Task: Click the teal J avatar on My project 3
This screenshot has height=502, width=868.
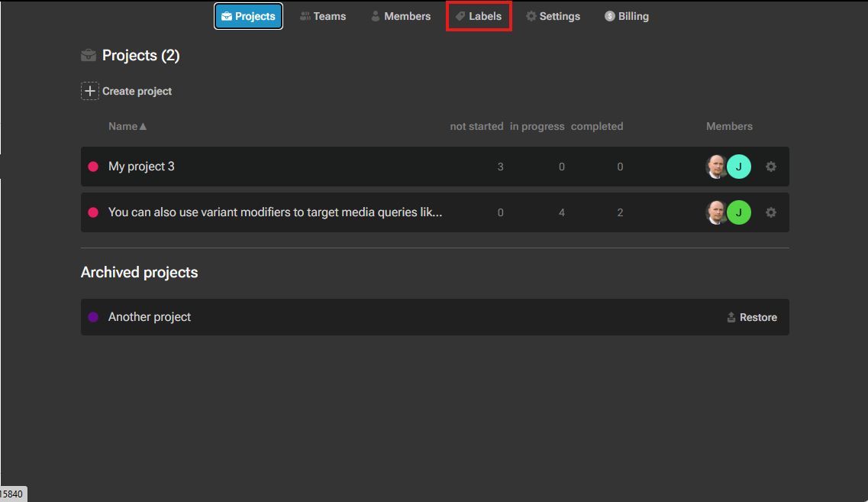Action: tap(739, 167)
